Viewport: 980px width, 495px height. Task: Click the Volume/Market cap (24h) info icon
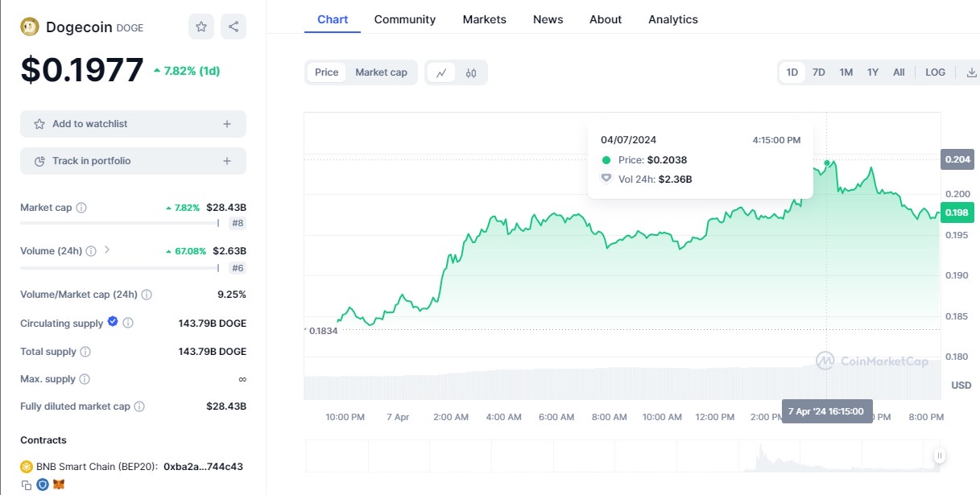pos(147,295)
